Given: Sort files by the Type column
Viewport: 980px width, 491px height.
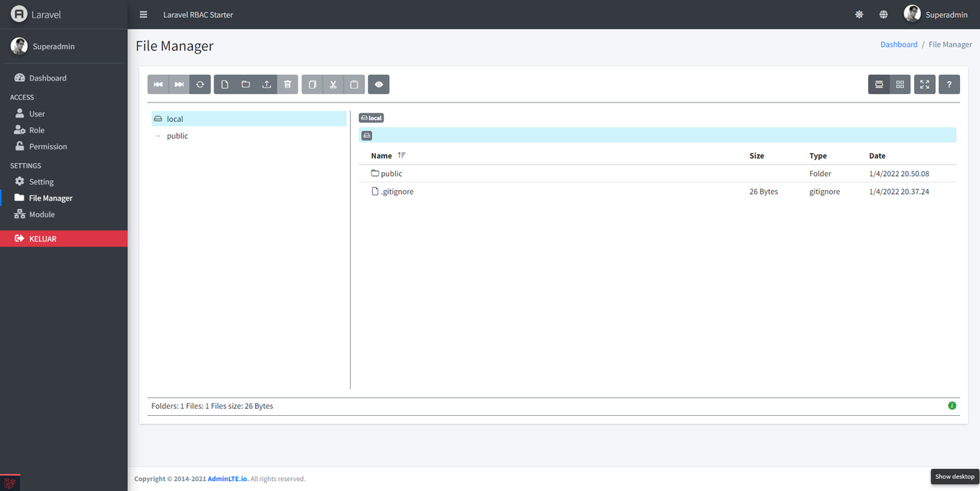Looking at the screenshot, I should point(818,155).
